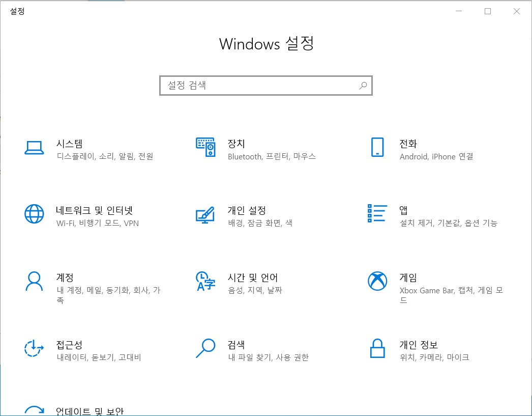Click the text Wi-Fi, 비행기 모드, VPN

[98, 223]
